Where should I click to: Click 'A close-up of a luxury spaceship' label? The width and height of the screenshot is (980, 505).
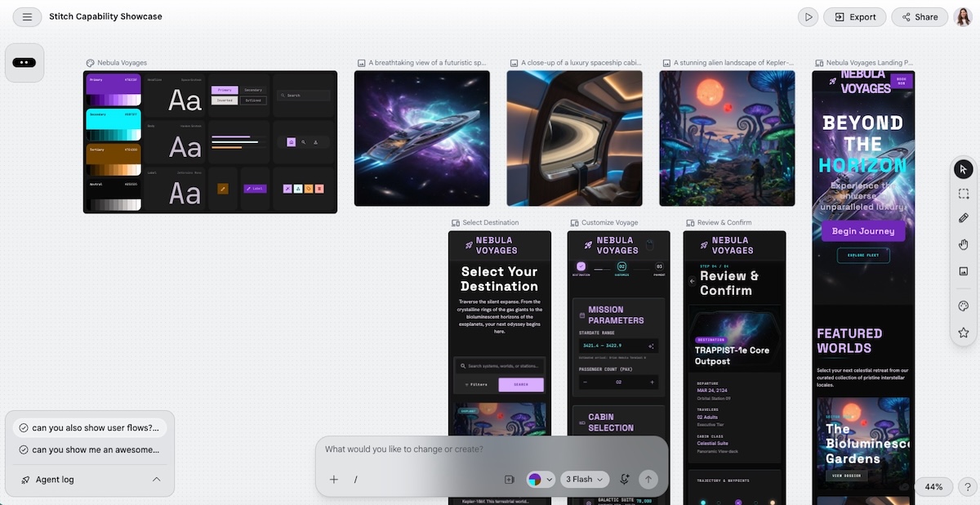pyautogui.click(x=581, y=63)
